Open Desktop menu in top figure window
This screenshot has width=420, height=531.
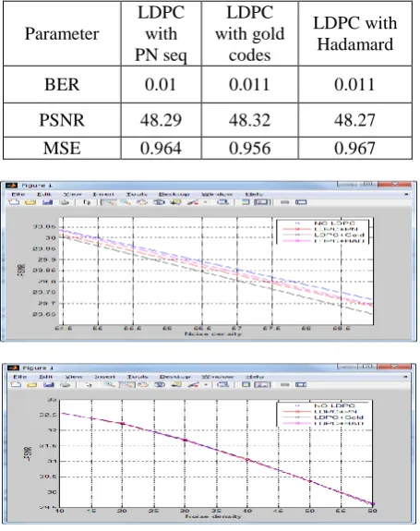174,194
